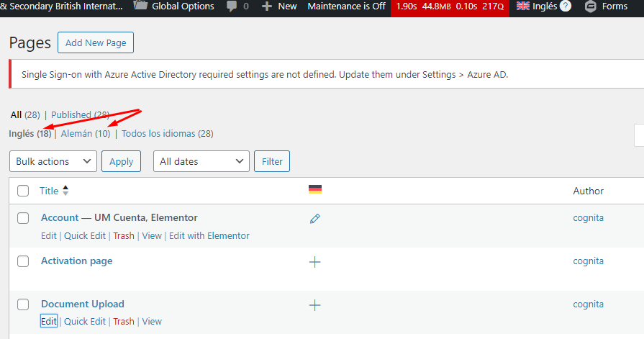Click plus icon for Document Upload translation

click(x=314, y=305)
